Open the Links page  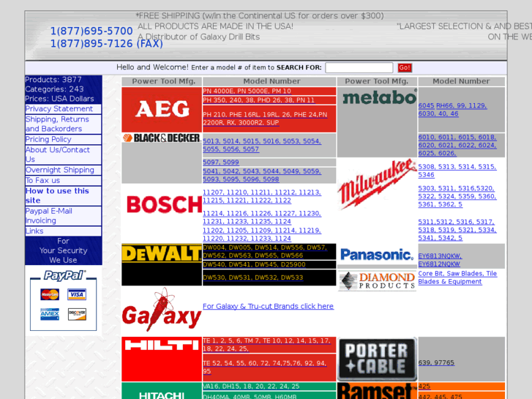[x=34, y=231]
